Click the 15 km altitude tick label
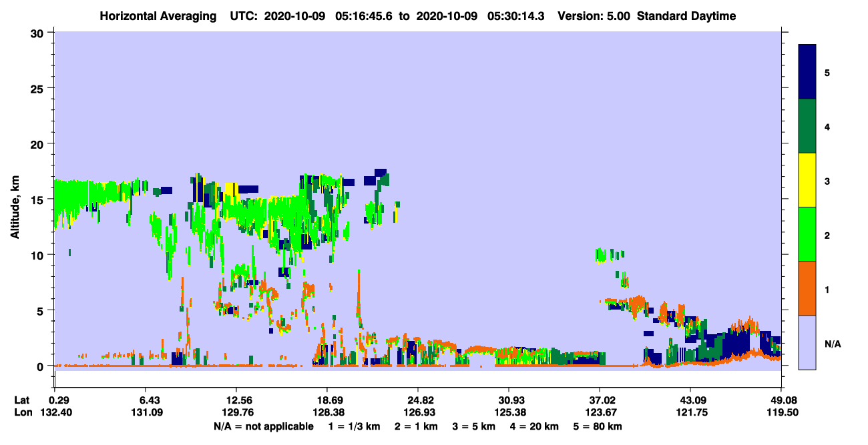The width and height of the screenshot is (868, 445). tap(38, 199)
